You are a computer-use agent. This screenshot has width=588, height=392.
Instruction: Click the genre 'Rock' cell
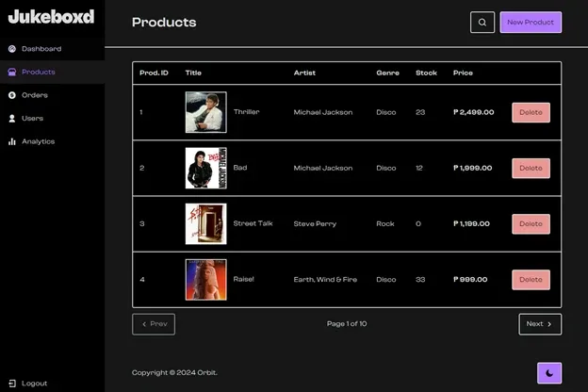coord(385,224)
